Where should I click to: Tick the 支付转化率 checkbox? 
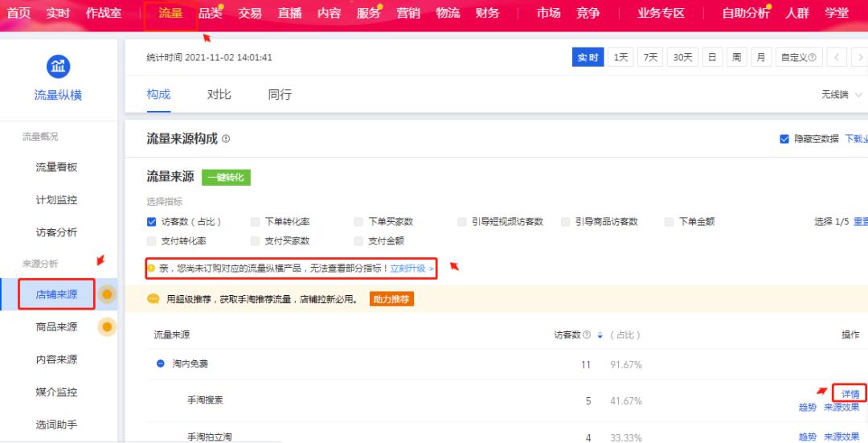click(152, 241)
